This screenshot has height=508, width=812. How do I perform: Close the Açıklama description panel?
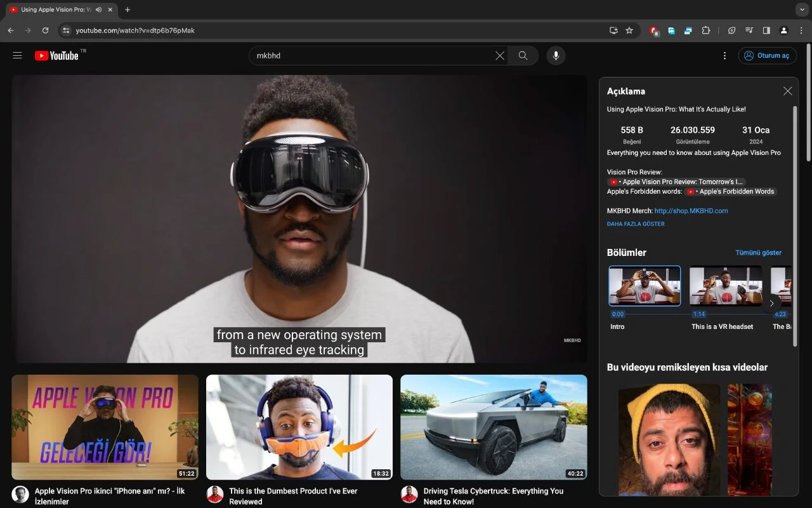coord(787,91)
